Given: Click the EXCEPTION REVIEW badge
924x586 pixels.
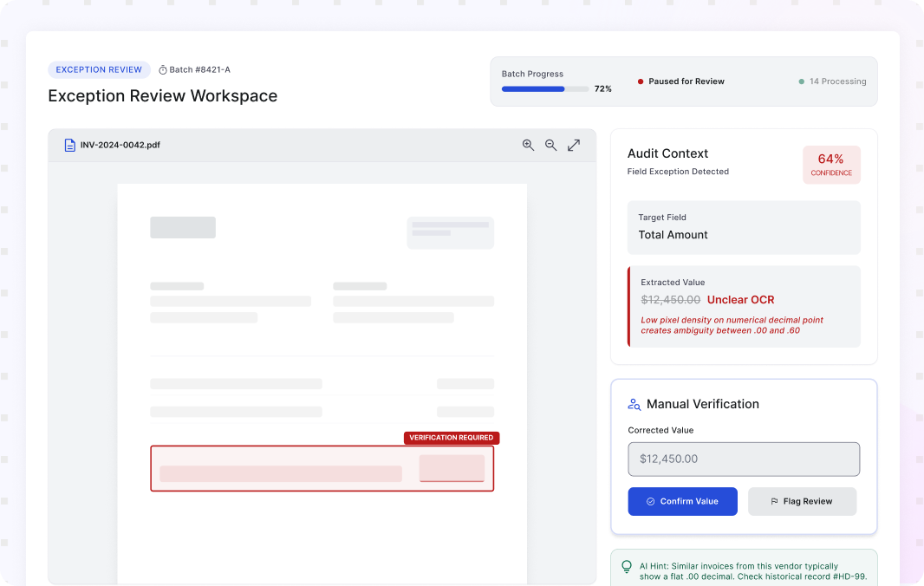Looking at the screenshot, I should (x=99, y=69).
